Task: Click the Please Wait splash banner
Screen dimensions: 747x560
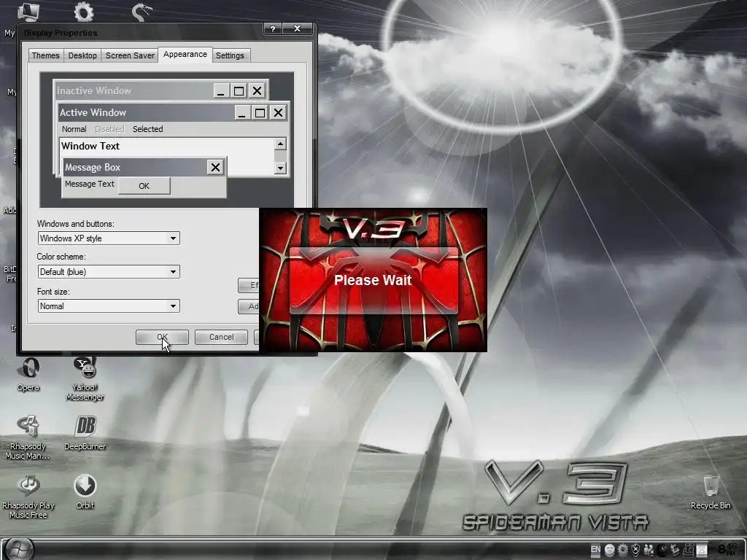Action: point(373,280)
